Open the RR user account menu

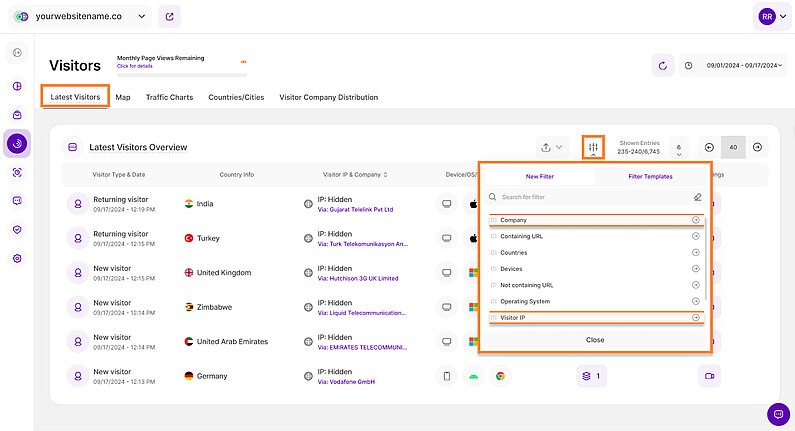click(771, 17)
